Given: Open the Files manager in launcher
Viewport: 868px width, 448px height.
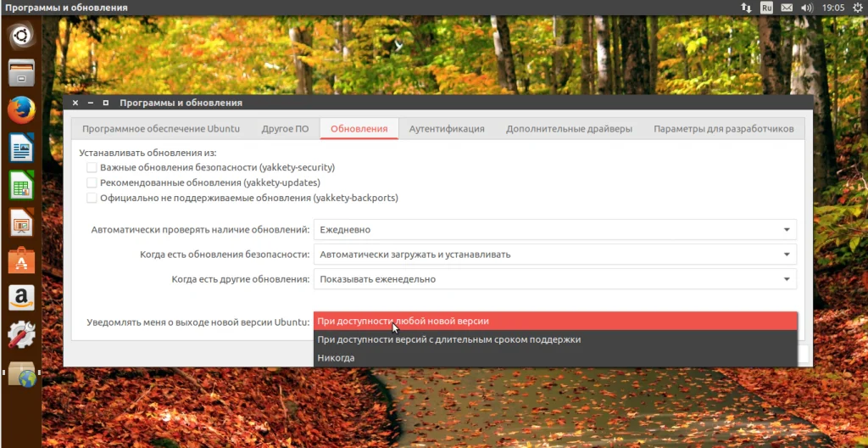Looking at the screenshot, I should click(x=21, y=73).
